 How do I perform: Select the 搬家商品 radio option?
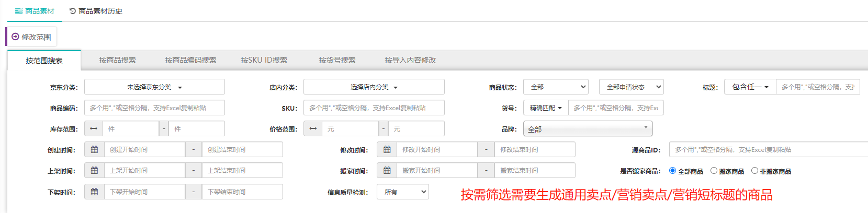[x=714, y=171]
